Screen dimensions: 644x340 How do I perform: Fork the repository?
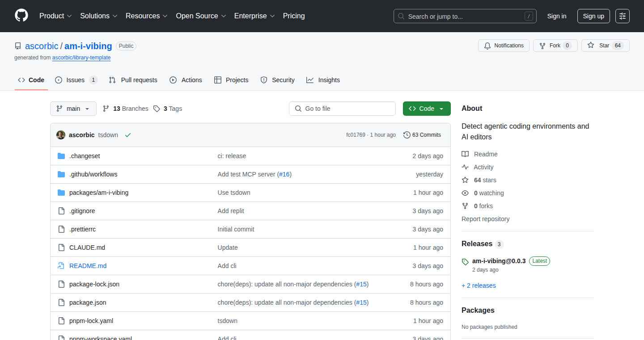(x=555, y=46)
